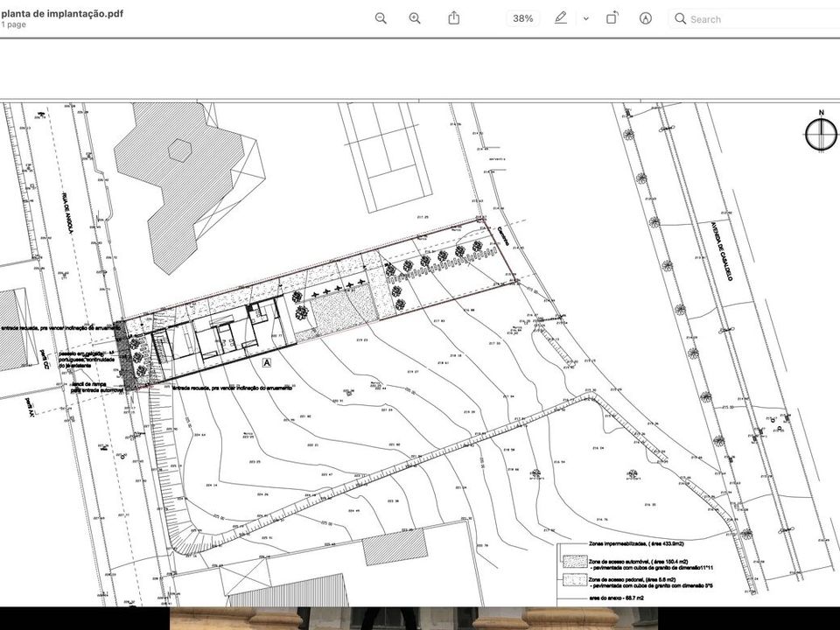The width and height of the screenshot is (840, 630).
Task: Click the '1 page' subtitle text
Action: coord(13,24)
